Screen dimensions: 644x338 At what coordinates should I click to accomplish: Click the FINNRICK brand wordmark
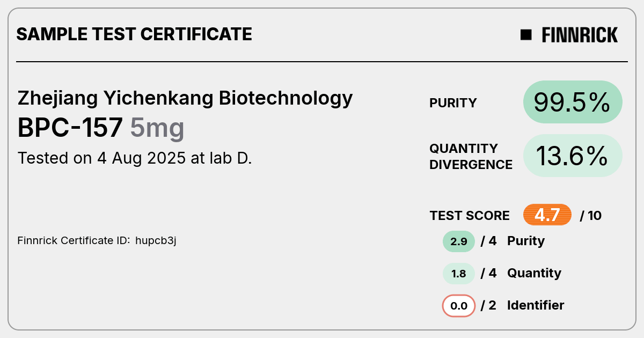[x=580, y=35]
